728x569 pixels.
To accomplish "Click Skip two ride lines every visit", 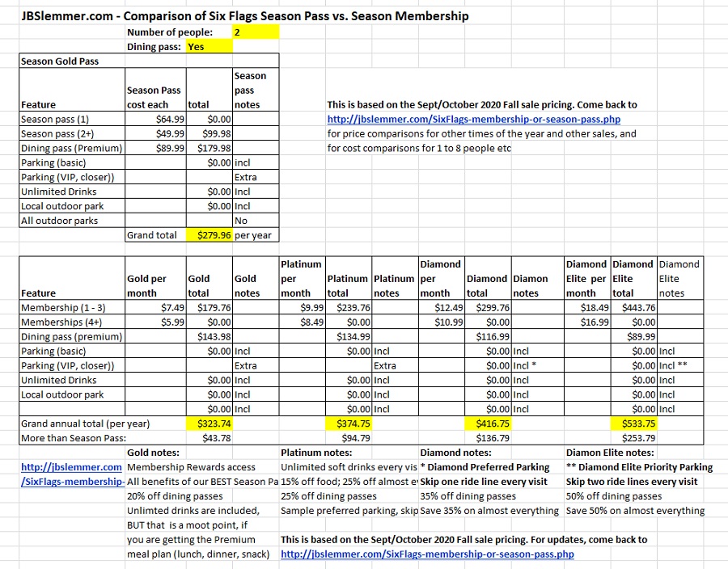I will (x=632, y=482).
